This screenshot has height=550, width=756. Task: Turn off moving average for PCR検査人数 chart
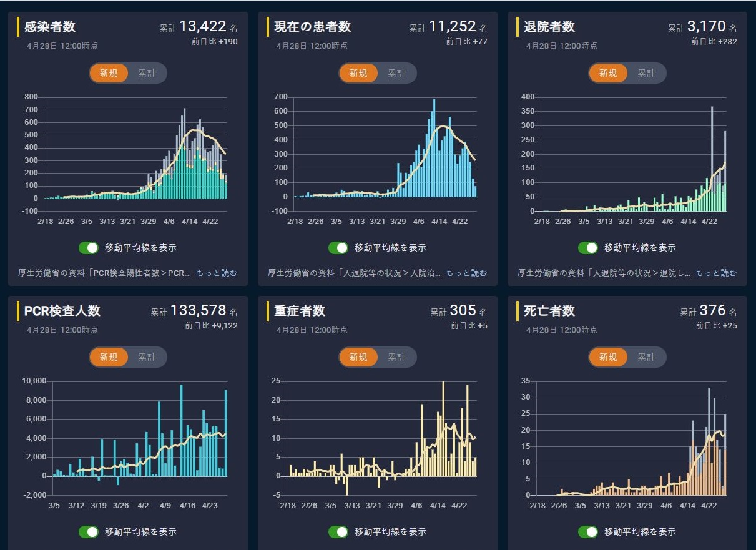[89, 532]
